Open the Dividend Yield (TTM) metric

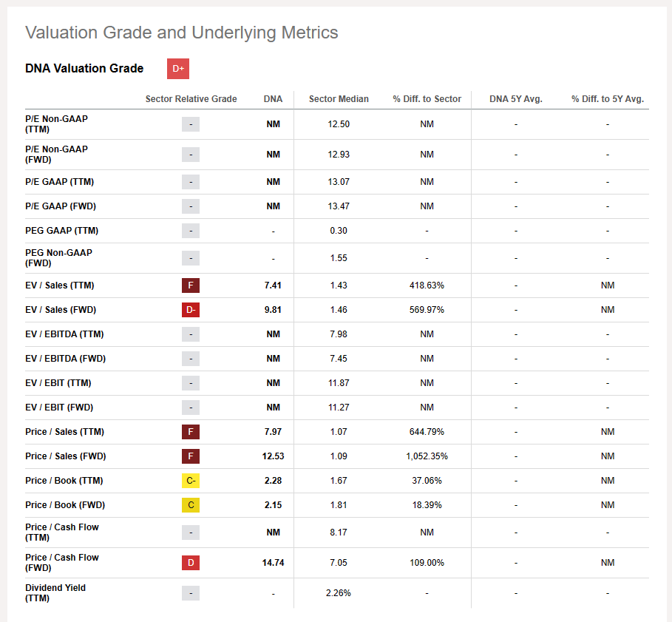point(55,593)
